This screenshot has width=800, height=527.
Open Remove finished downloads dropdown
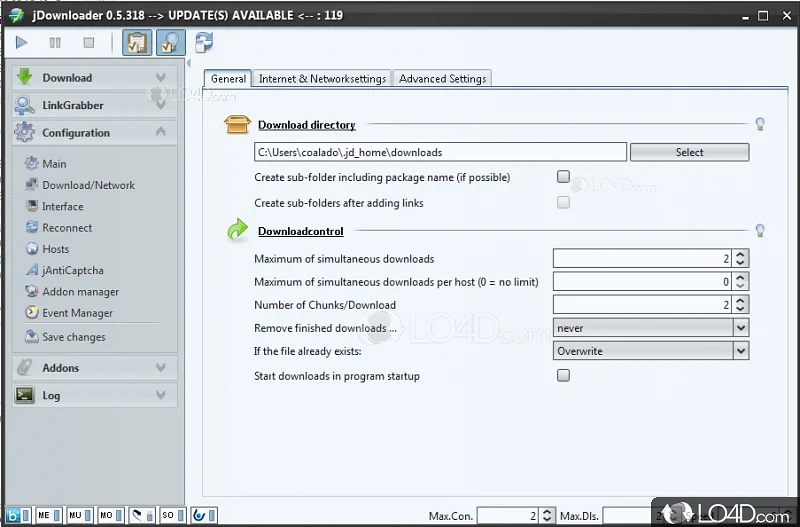click(651, 328)
